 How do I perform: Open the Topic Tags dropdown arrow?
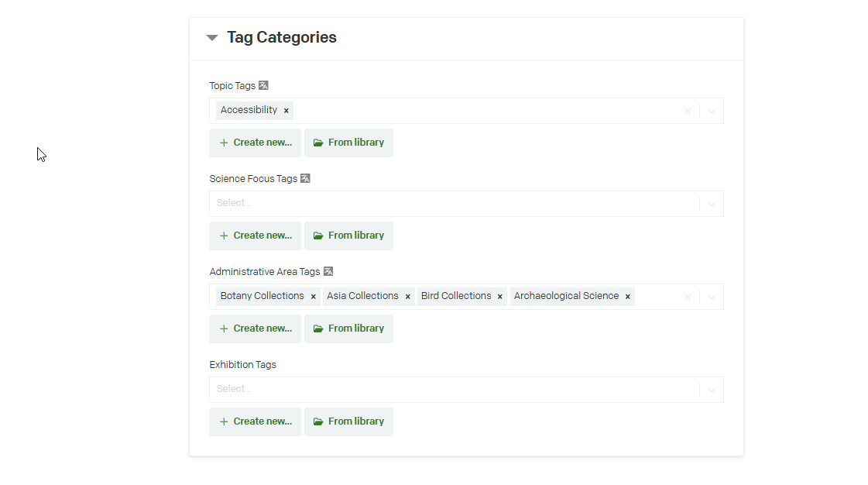pyautogui.click(x=712, y=111)
